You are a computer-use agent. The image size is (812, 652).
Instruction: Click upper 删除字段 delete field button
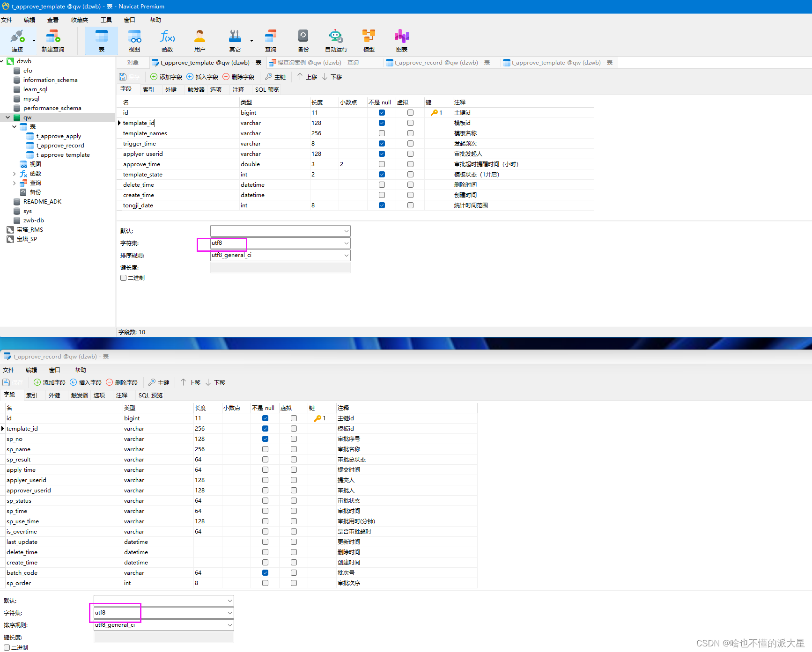click(238, 77)
